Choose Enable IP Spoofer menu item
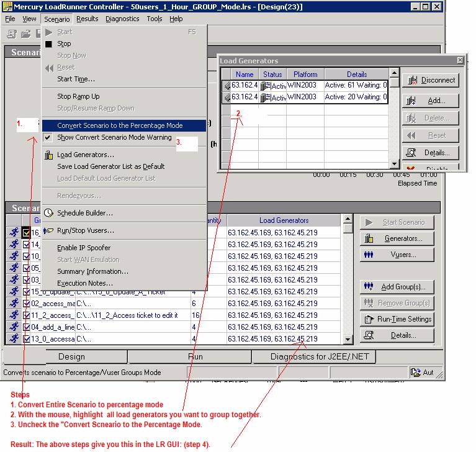 [124, 248]
